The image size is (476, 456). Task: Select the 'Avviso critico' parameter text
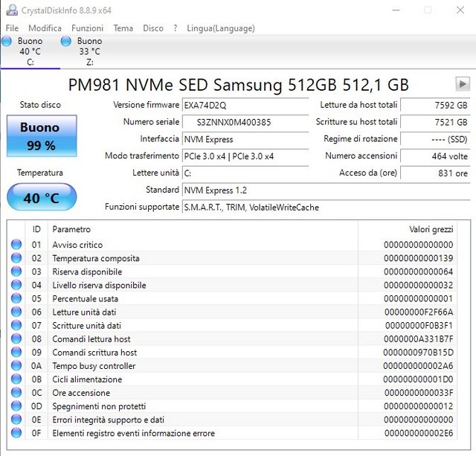(77, 245)
